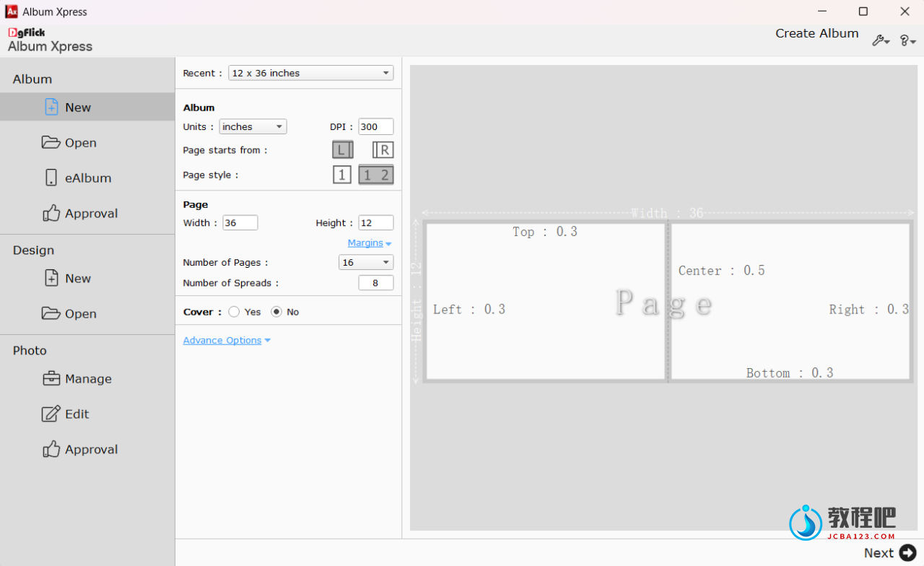Click the "Right : 0.3" margin label

pos(869,310)
